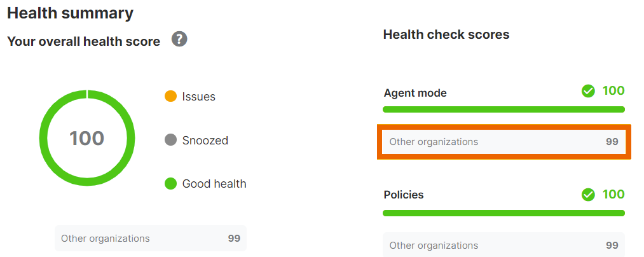Open the Policies health check
This screenshot has height=257, width=644.
coord(404,195)
